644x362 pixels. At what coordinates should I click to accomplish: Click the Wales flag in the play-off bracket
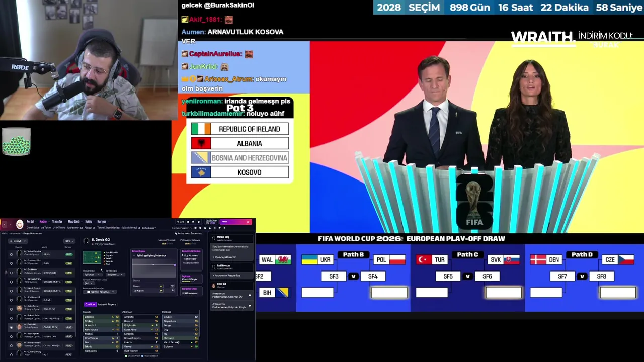click(283, 260)
